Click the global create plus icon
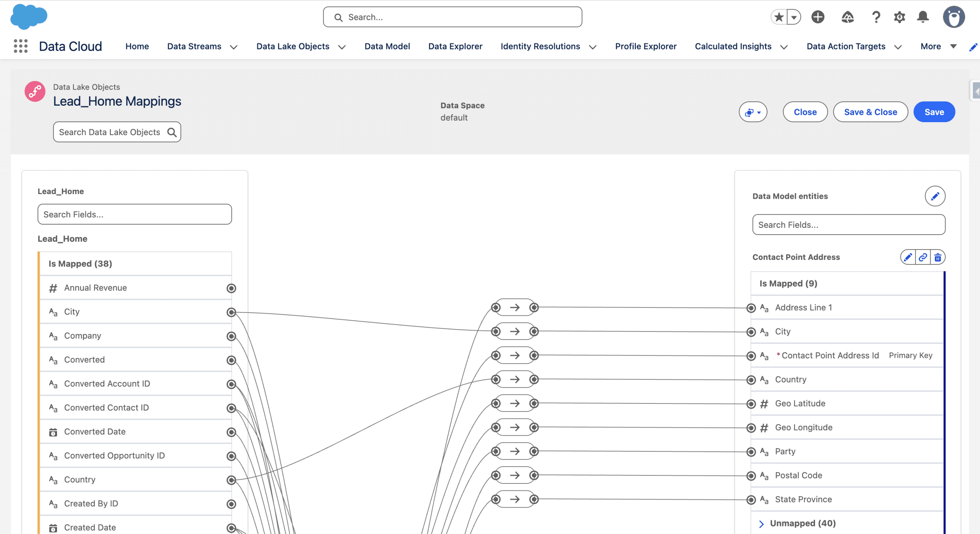This screenshot has height=534, width=980. [818, 17]
